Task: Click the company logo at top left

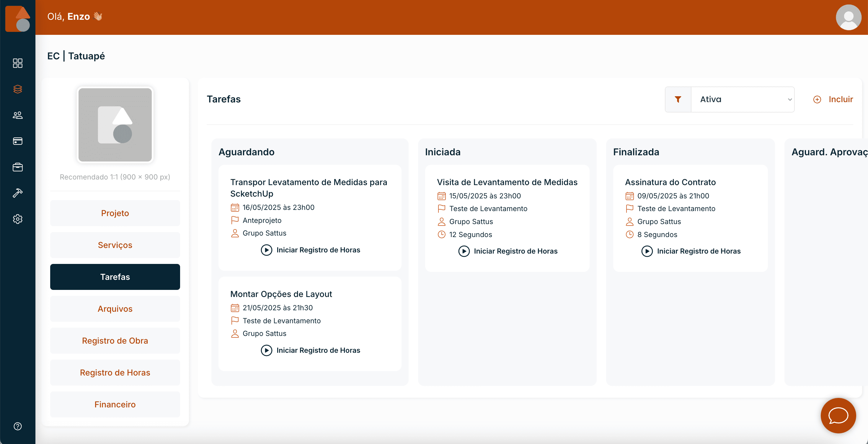Action: click(17, 18)
